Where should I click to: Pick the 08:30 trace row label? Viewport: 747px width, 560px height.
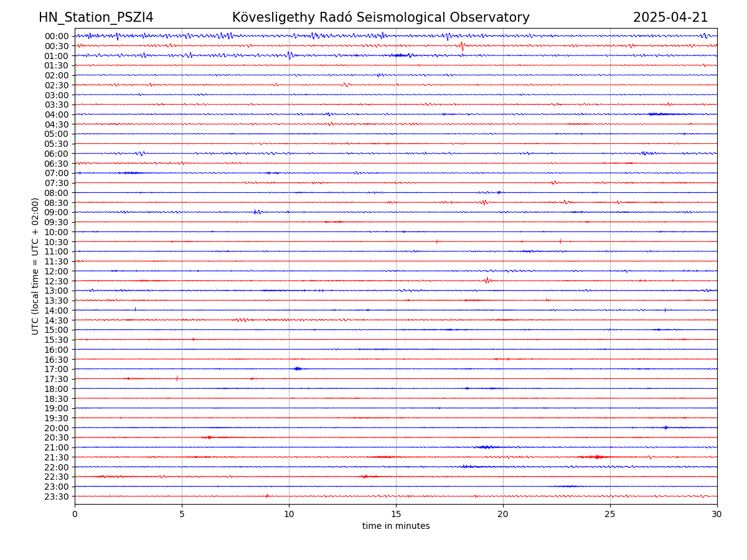(56, 203)
